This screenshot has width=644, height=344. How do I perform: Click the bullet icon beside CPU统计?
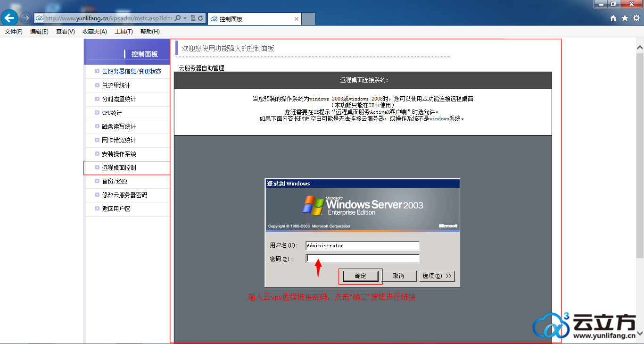click(x=97, y=113)
